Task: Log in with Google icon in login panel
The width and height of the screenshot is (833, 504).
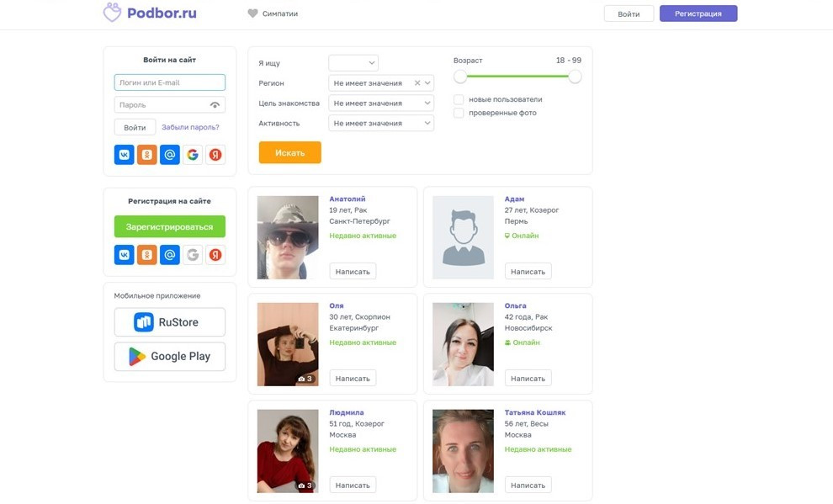Action: 193,155
